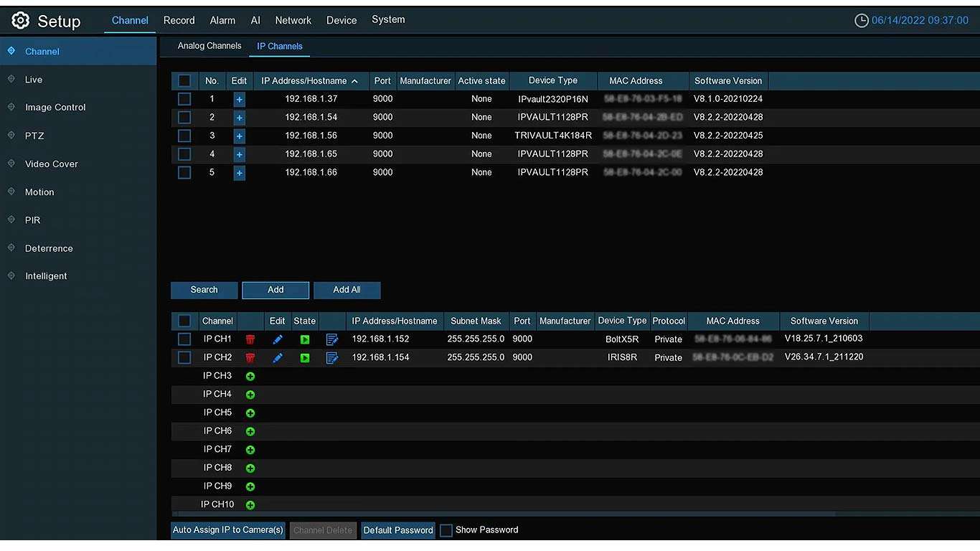Click the green add icon for IP CH3

pos(250,376)
